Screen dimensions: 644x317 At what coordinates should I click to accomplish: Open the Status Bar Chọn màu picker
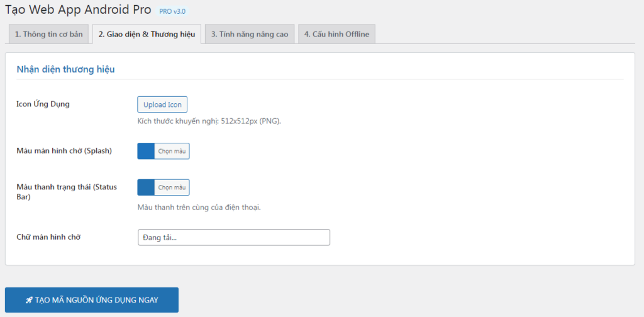pyautogui.click(x=172, y=187)
